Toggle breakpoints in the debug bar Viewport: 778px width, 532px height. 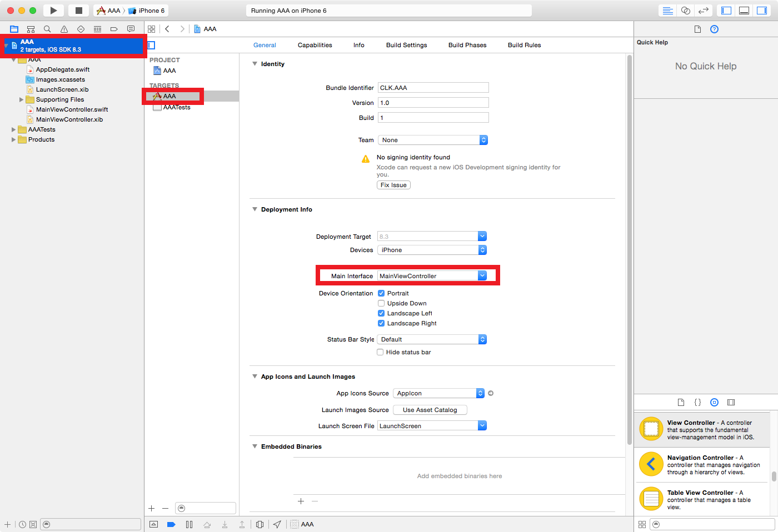pos(171,524)
